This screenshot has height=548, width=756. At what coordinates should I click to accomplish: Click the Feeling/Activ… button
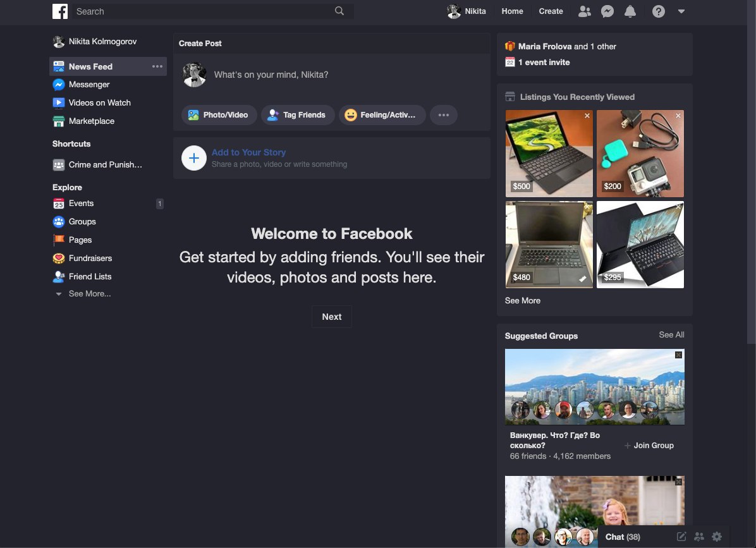(x=382, y=115)
